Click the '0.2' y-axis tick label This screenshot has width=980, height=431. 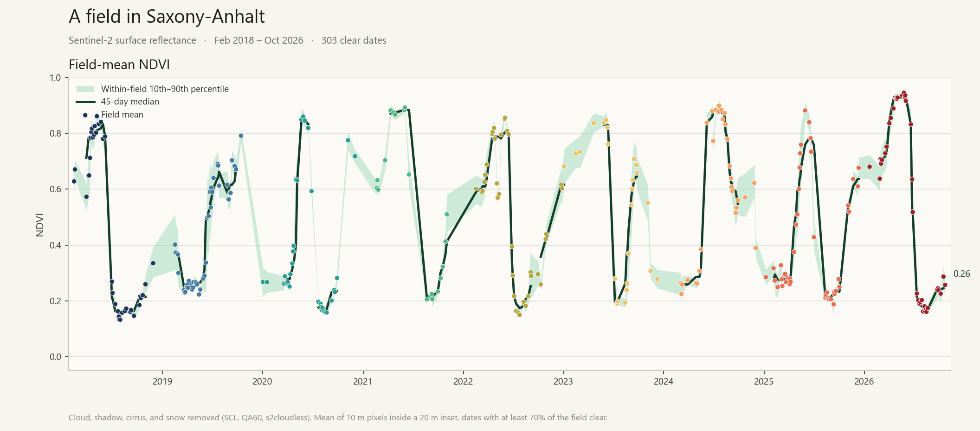[x=55, y=301]
